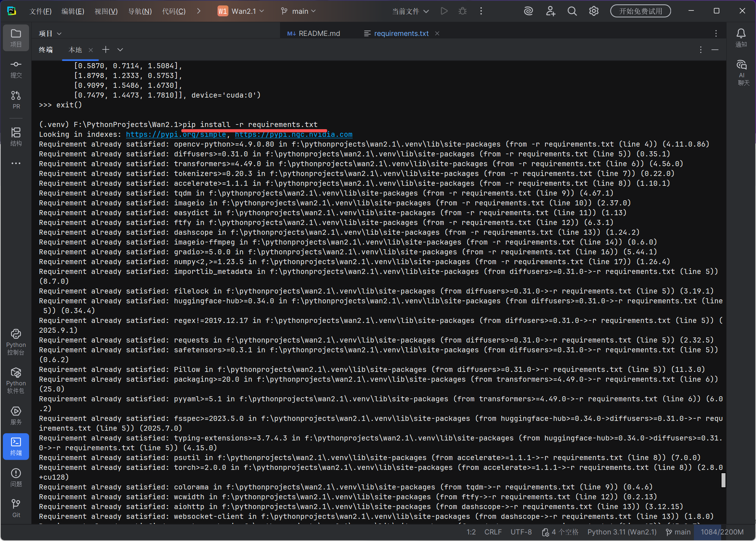Click the UTF-8 encoding status
756x541 pixels.
point(521,532)
